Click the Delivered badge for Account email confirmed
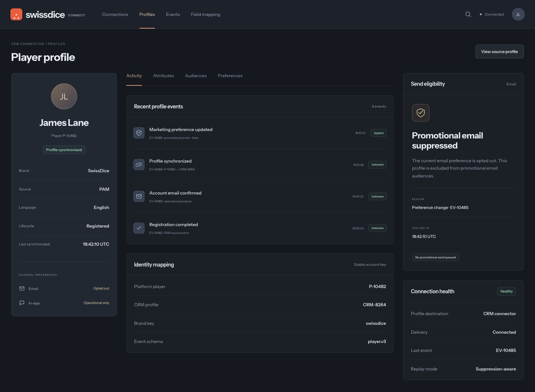Screen dimensions: 535x392 click(x=377, y=196)
